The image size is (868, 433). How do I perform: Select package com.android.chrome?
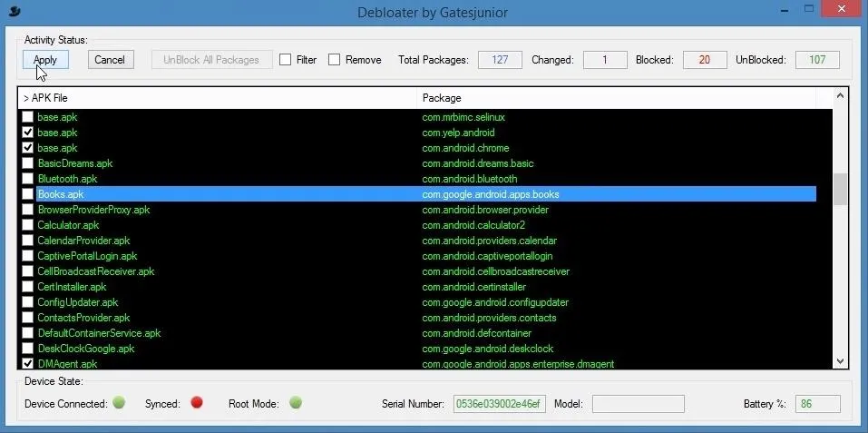click(465, 148)
